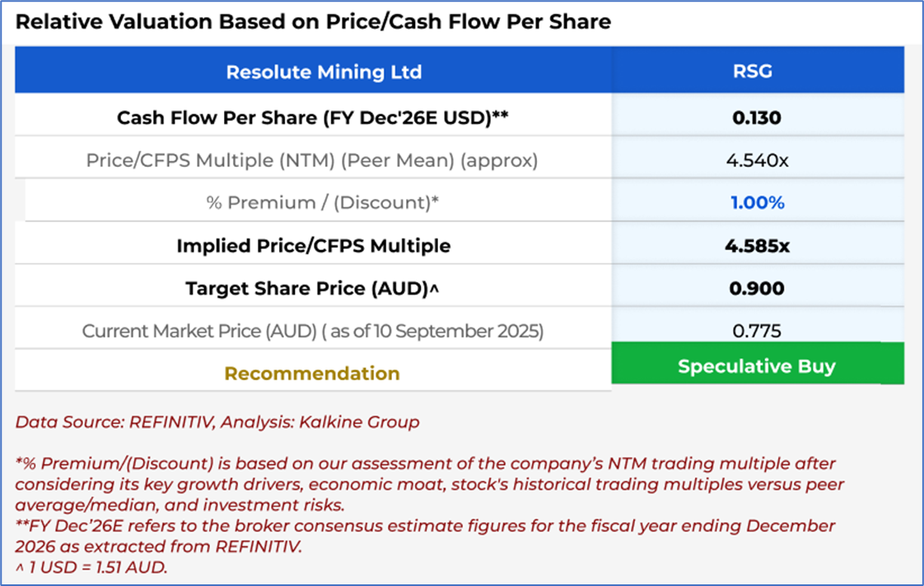924x586 pixels.
Task: Click the Data Source REFINITIV credit line
Action: tap(217, 422)
